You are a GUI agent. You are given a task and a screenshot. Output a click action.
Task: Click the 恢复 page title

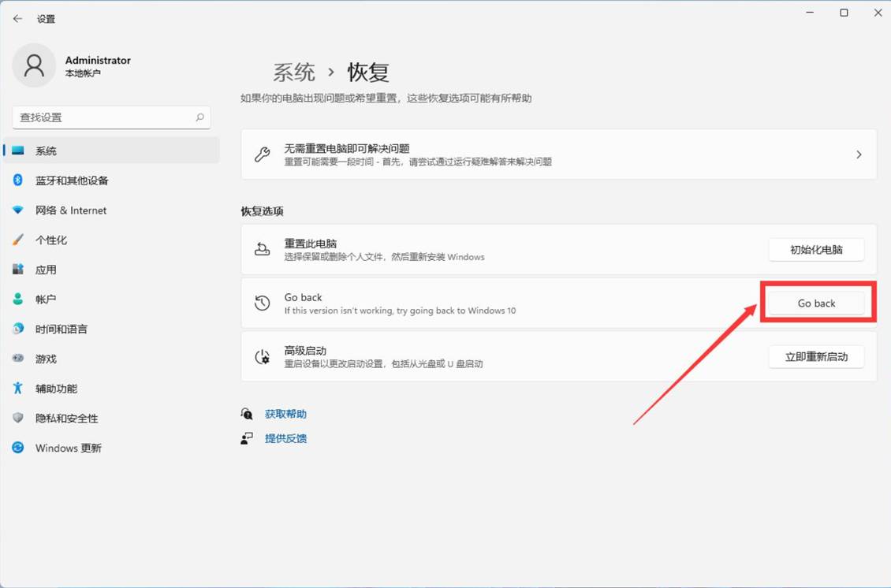(368, 73)
